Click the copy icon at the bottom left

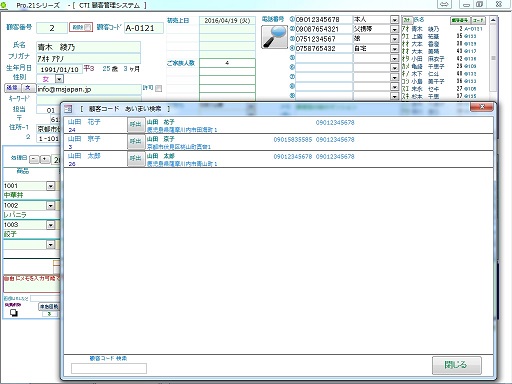tap(14, 313)
